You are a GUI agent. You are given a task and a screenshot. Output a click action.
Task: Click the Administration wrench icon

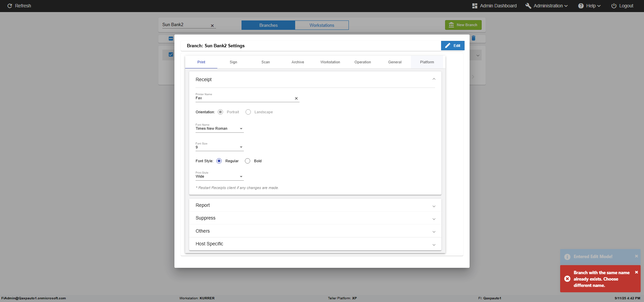528,6
